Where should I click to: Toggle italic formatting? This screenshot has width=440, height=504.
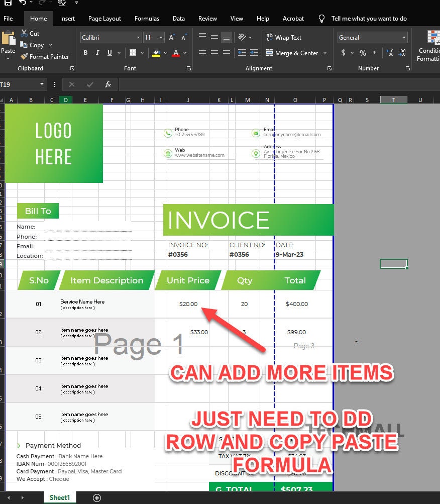tap(97, 52)
